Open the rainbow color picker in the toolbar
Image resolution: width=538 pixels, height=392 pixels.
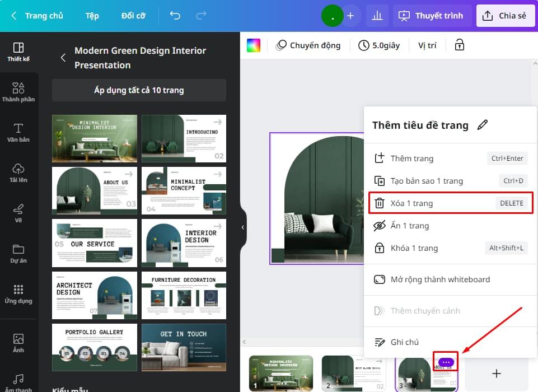click(x=253, y=45)
